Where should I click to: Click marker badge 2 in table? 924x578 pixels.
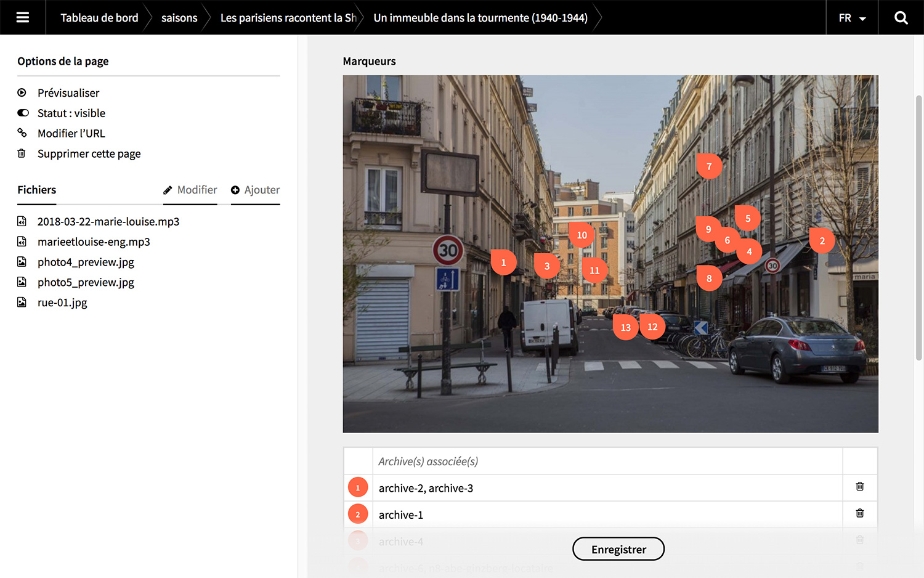(x=358, y=514)
